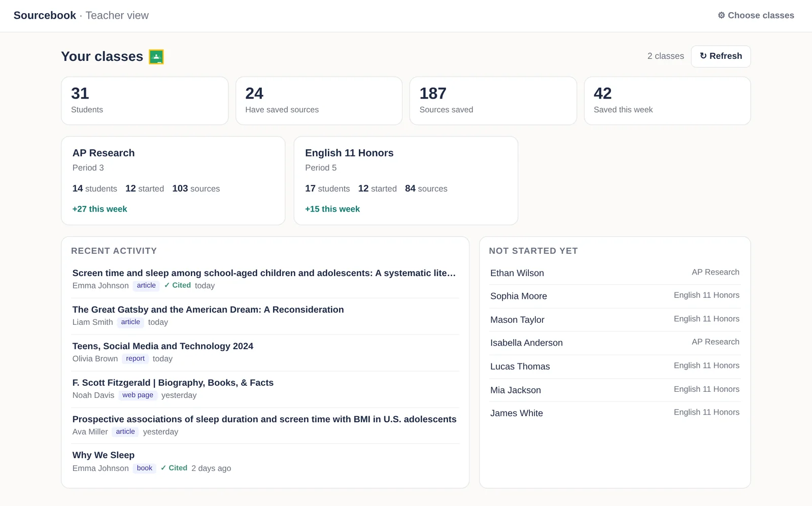The image size is (812, 506).
Task: Select the Sources saved card showing 187
Action: click(x=493, y=100)
